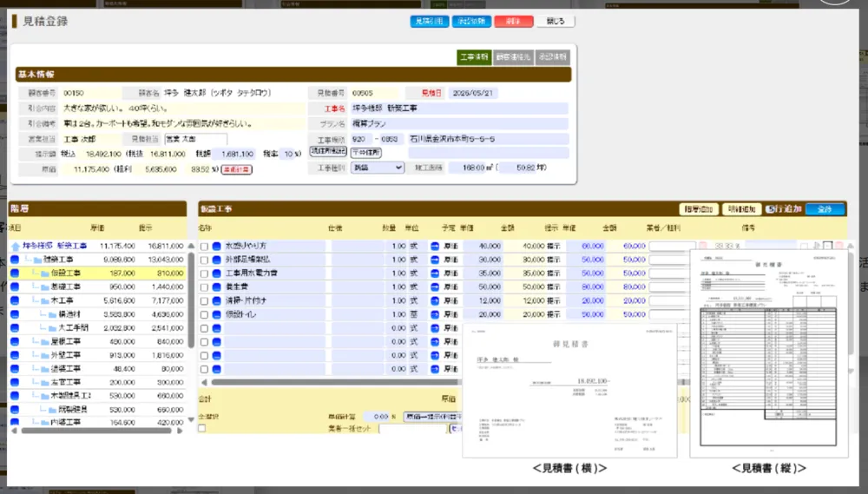Screen dimensions: 868x494
Task: Click the red 削除 button
Action: 514,21
